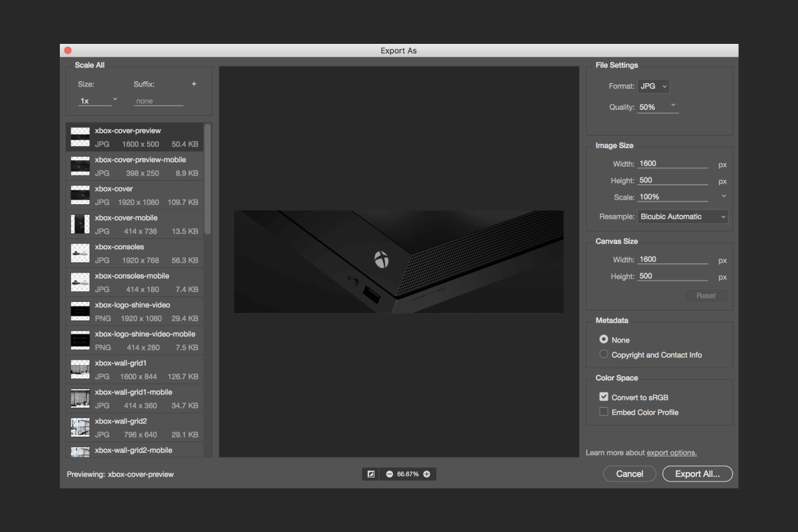Click the '126.7 KB' file size text
798x532 pixels.
pyautogui.click(x=183, y=376)
